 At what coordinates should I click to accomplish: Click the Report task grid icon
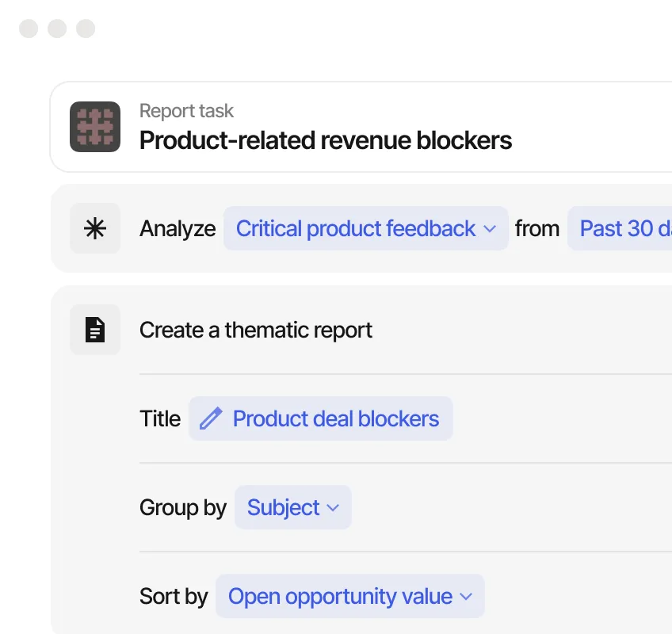coord(94,127)
